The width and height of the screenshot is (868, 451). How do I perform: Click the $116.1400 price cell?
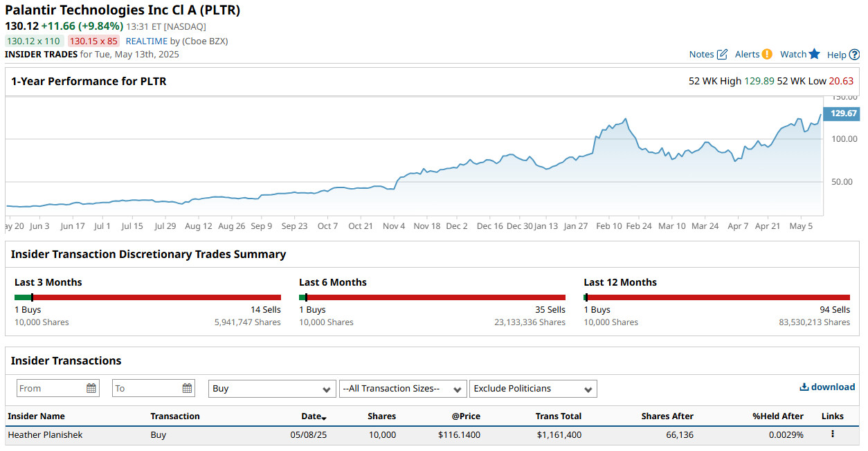pos(459,435)
